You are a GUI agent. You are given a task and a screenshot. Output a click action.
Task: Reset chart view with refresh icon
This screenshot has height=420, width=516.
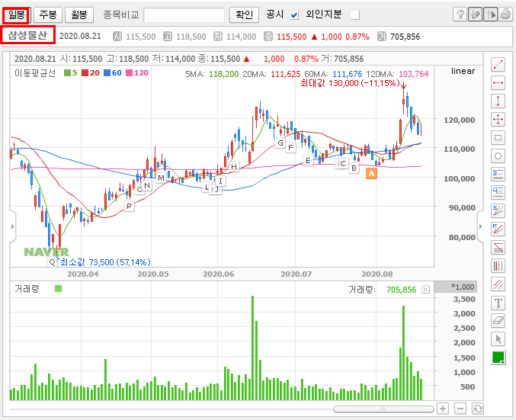pyautogui.click(x=477, y=409)
